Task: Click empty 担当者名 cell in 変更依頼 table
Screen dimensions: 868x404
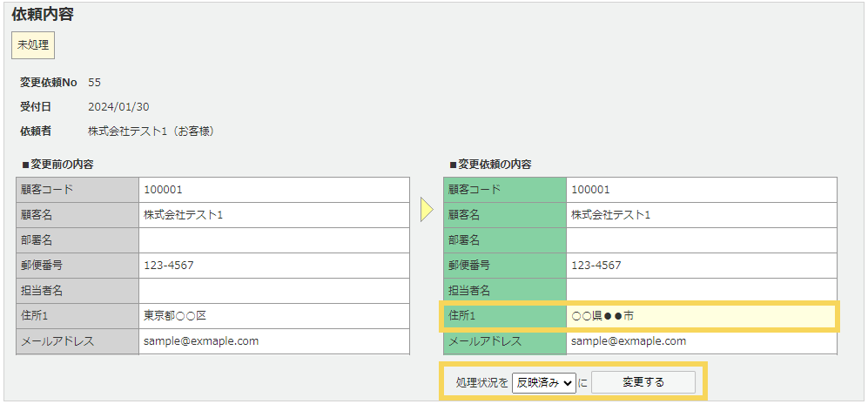Action: (701, 291)
